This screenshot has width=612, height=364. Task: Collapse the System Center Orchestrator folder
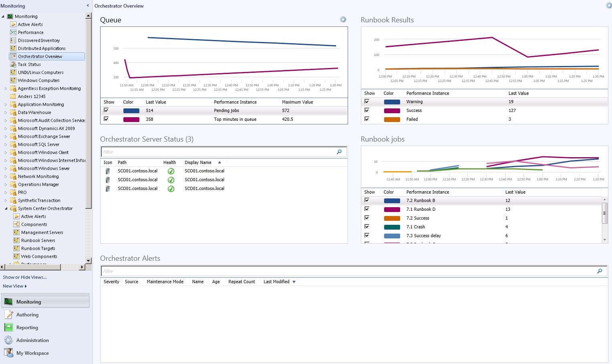[x=6, y=208]
